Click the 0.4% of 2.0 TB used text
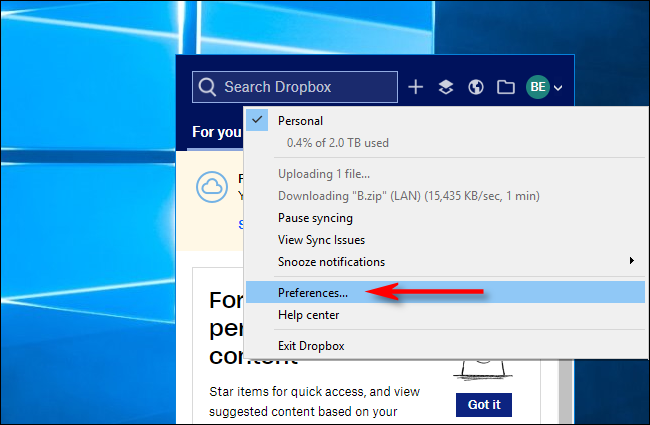The image size is (650, 425). pyautogui.click(x=333, y=143)
